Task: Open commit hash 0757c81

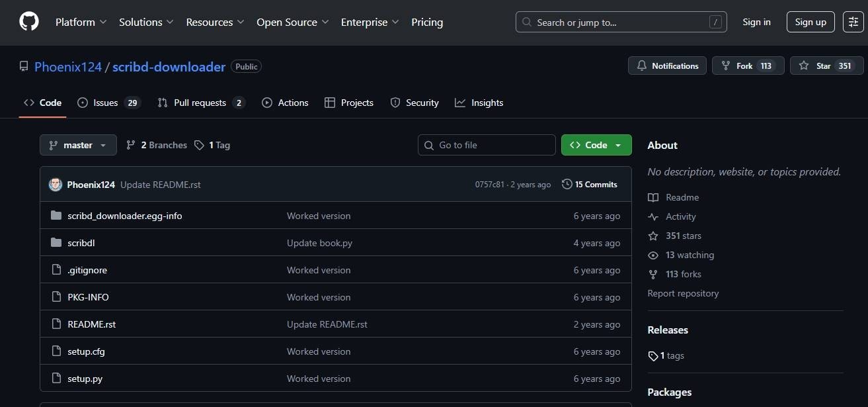Action: pyautogui.click(x=489, y=185)
